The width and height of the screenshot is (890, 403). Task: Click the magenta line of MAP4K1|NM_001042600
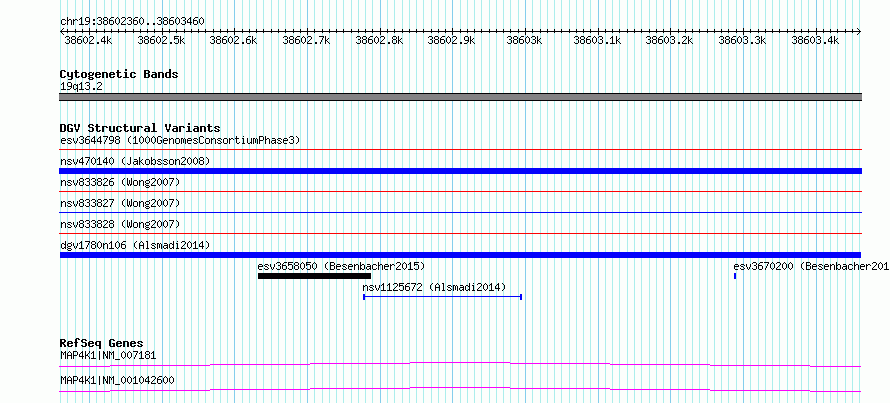(460, 389)
